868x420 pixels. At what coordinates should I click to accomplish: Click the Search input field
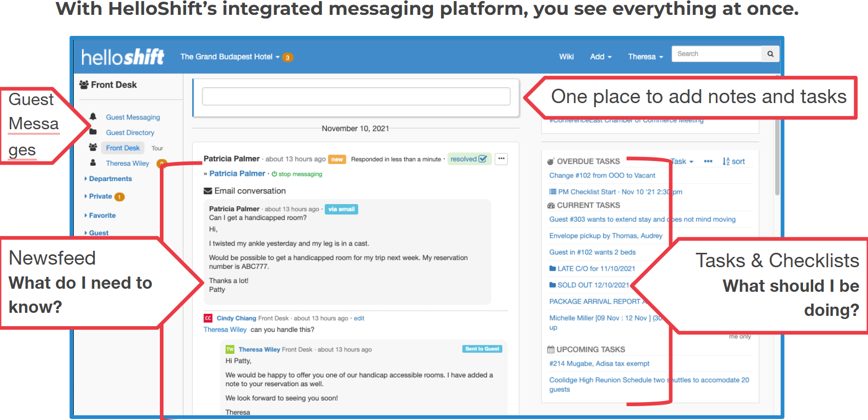click(716, 54)
